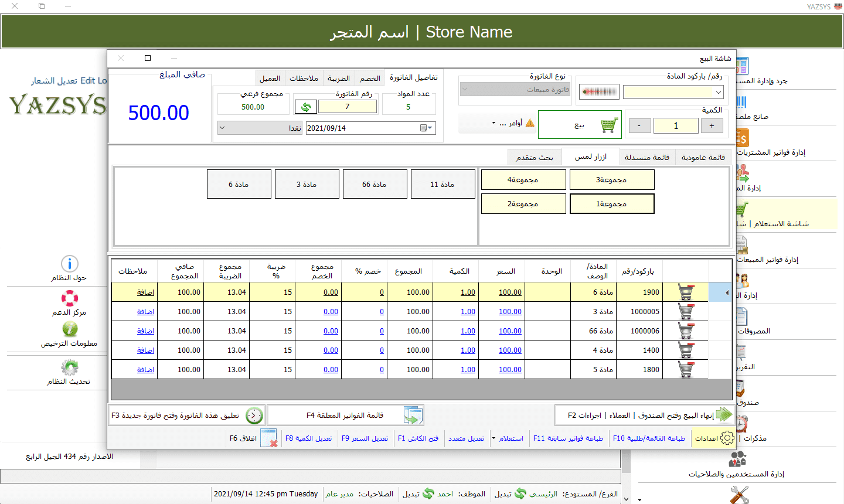The image size is (844, 504).
Task: Decrease quantity with minus button
Action: pyautogui.click(x=639, y=125)
